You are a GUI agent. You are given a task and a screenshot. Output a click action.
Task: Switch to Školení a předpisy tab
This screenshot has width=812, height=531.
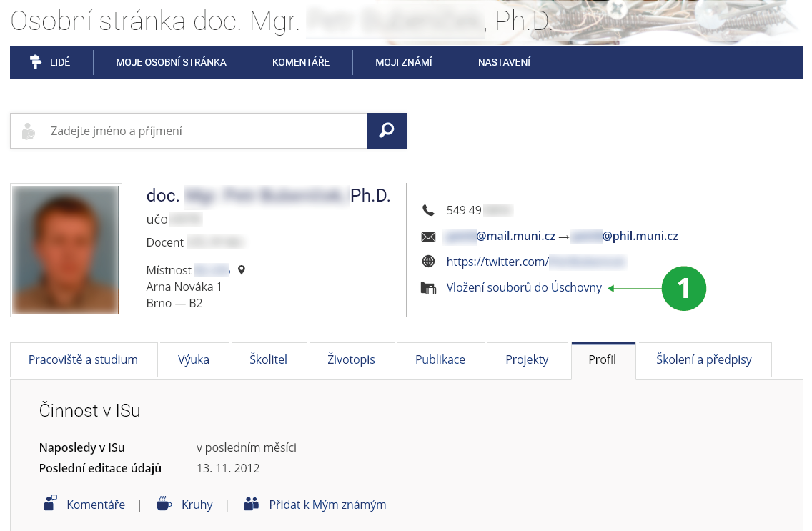click(x=703, y=359)
